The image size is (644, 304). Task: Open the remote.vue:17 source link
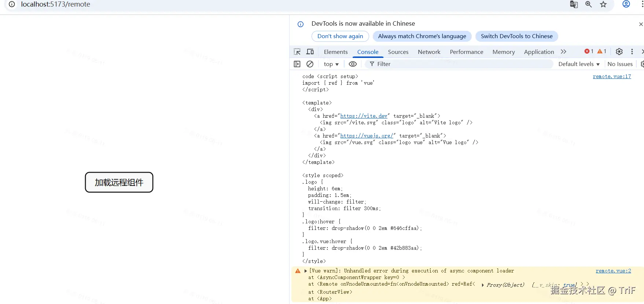pyautogui.click(x=612, y=76)
